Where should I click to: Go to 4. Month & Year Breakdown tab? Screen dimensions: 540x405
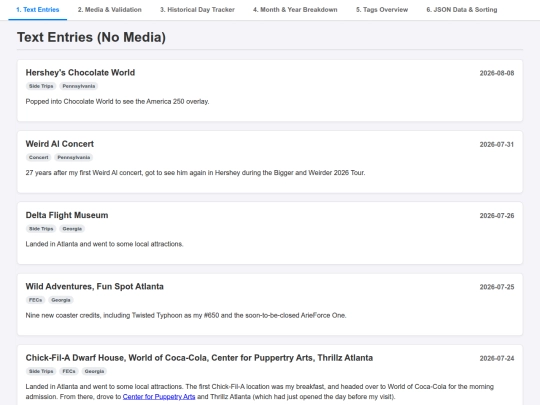point(295,10)
